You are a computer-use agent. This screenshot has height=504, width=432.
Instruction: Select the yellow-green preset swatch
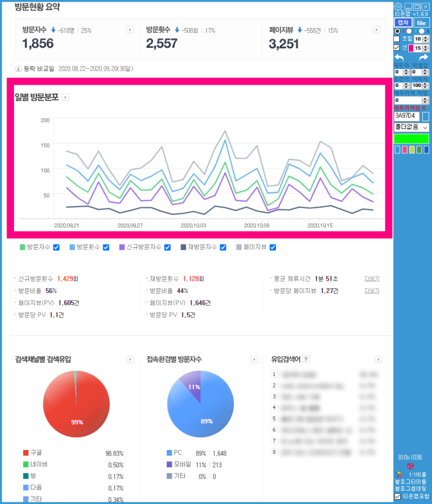[412, 149]
